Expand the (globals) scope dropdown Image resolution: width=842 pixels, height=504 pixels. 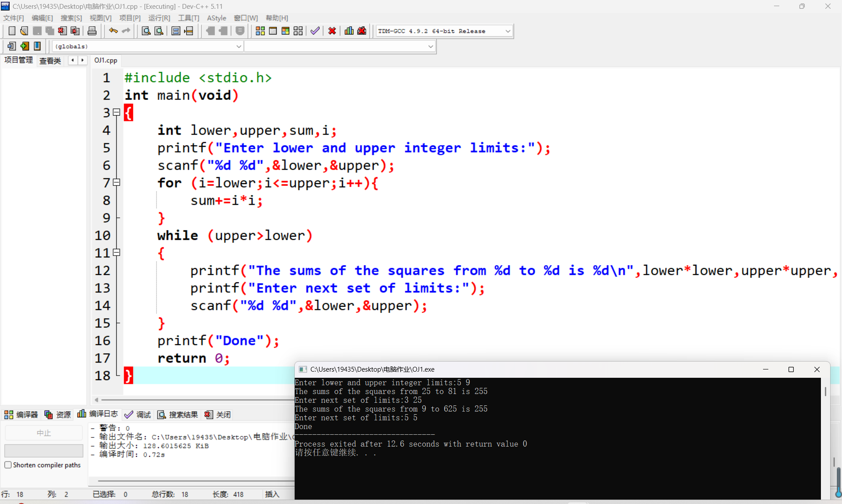click(239, 46)
